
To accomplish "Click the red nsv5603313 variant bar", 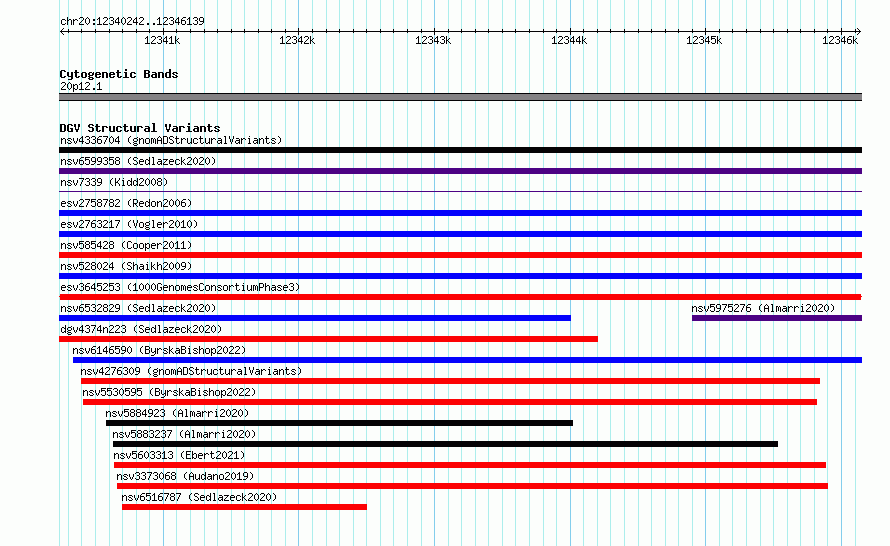I will (470, 465).
